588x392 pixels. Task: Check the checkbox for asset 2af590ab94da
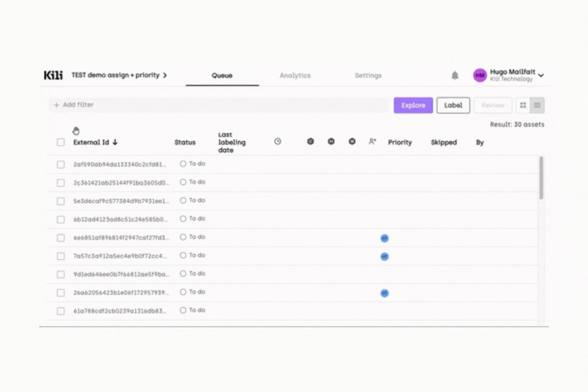click(x=61, y=164)
